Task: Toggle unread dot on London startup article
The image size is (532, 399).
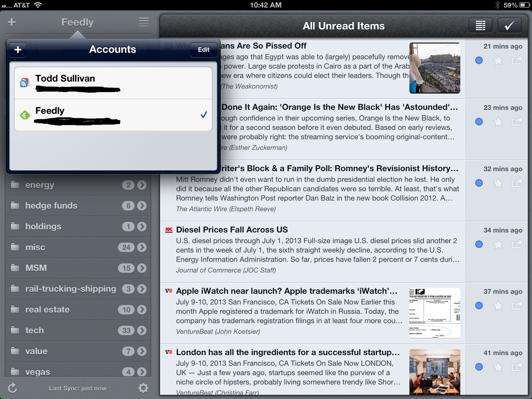Action: [x=479, y=367]
